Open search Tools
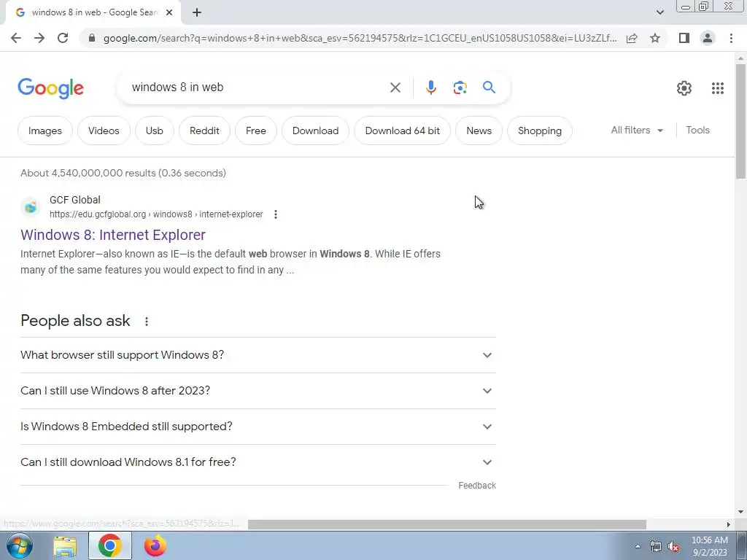 [697, 130]
